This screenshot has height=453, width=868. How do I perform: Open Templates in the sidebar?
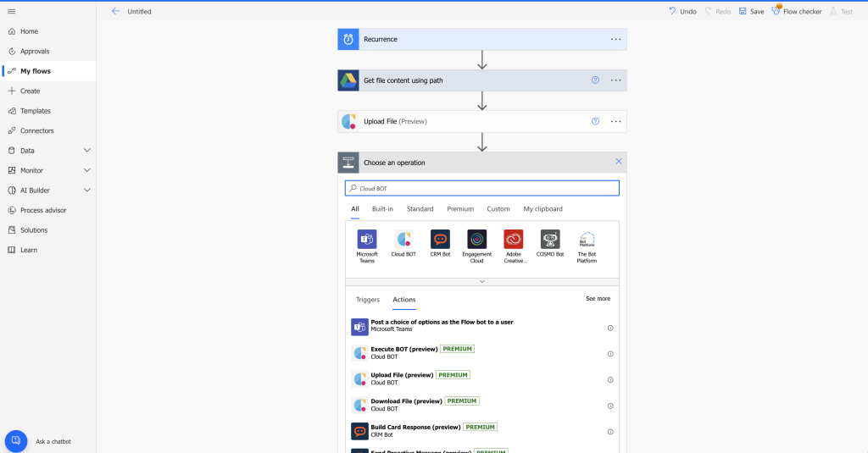point(47,111)
